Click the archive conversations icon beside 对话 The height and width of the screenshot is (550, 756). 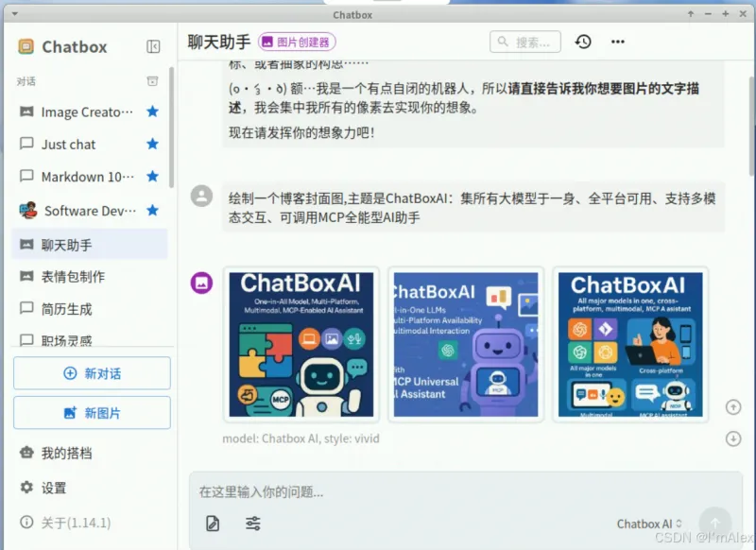point(152,81)
